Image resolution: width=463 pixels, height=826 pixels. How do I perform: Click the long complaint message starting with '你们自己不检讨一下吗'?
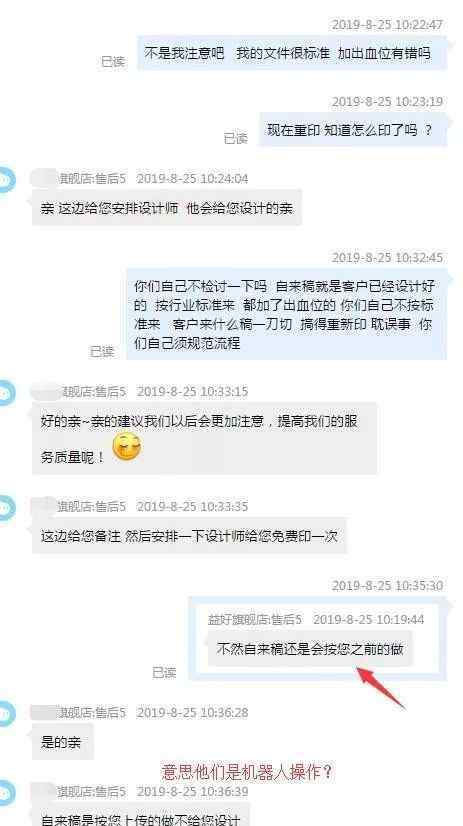tap(286, 315)
